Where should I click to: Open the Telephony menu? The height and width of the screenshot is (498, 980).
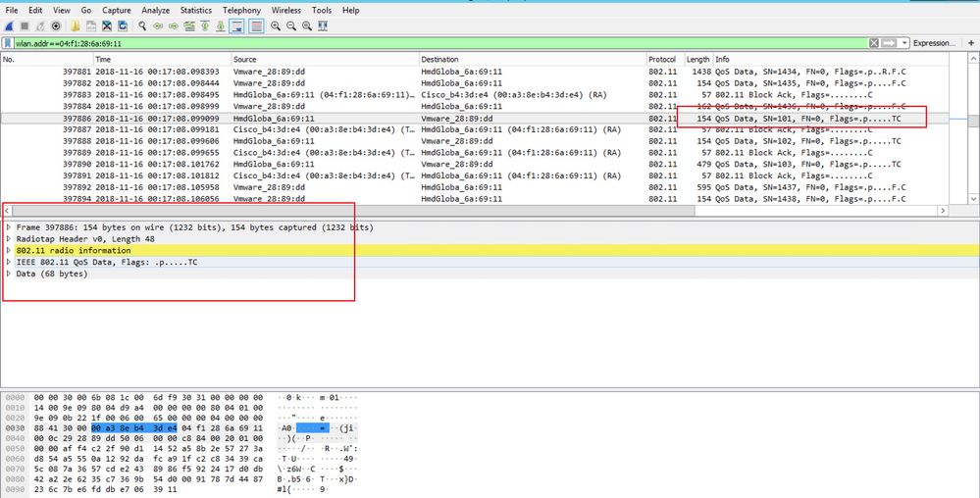coord(241,10)
